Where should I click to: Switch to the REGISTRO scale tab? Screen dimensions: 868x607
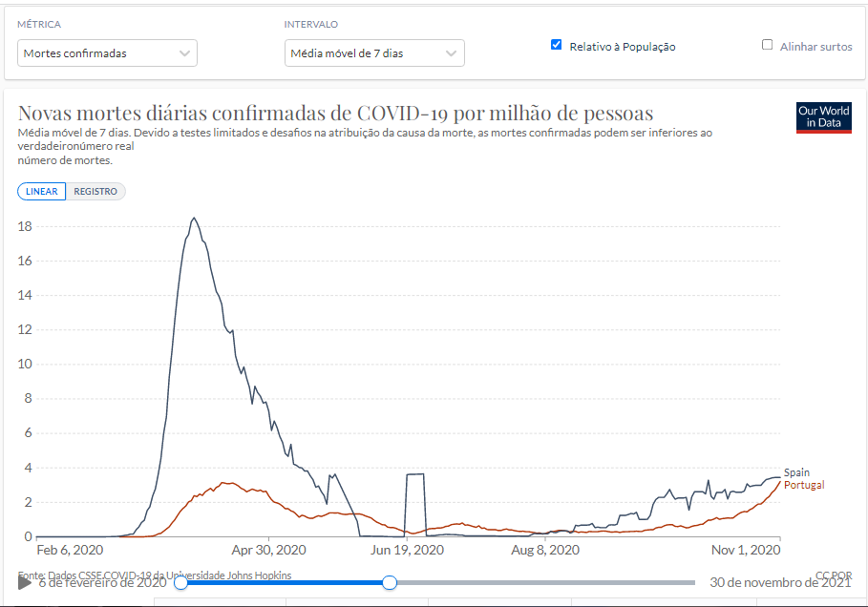click(x=95, y=192)
